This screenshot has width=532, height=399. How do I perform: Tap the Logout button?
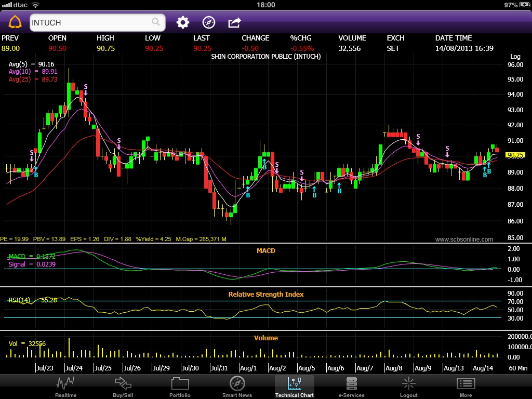[408, 387]
